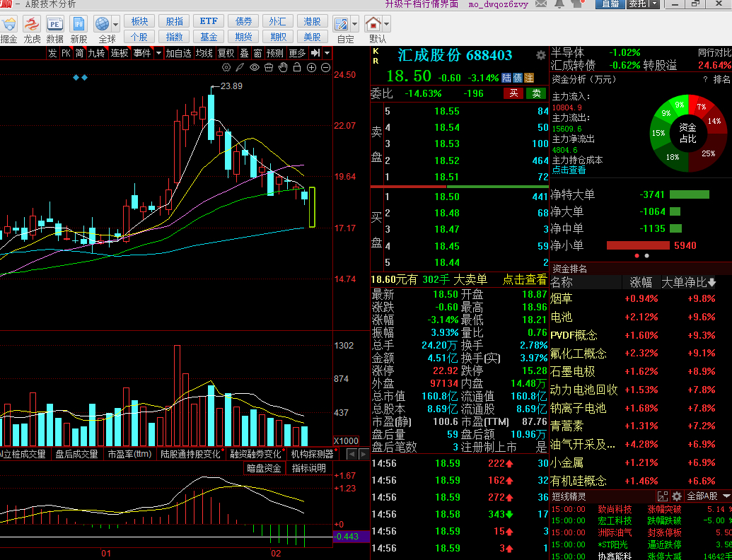Show the previous indicator tabs with left arrow
Image resolution: width=732 pixels, height=560 pixels.
352,454
